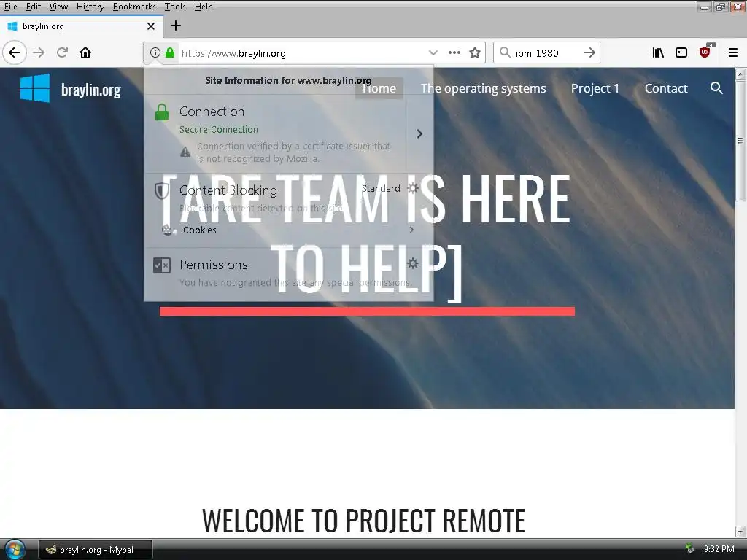Click the certificate warning triangle icon
The width and height of the screenshot is (747, 560).
[185, 152]
